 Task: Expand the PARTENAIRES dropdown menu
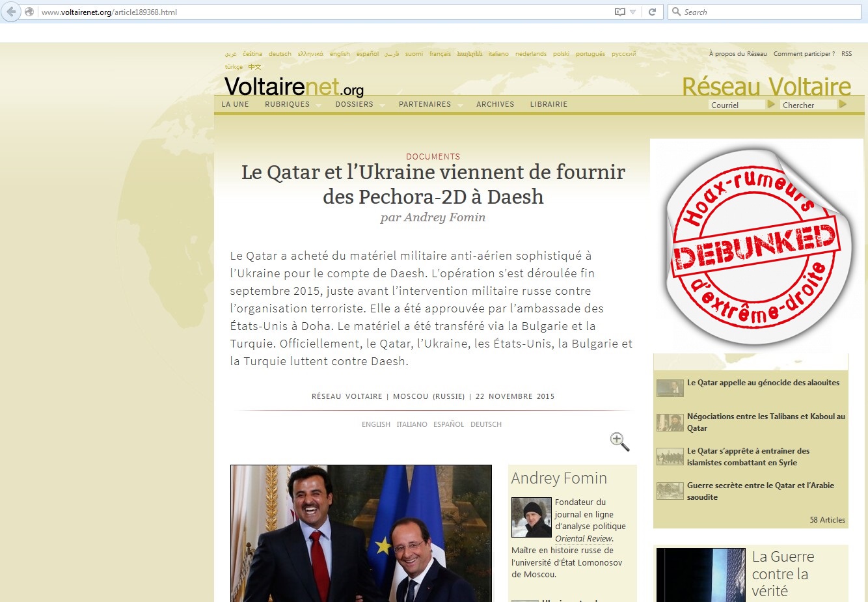[430, 104]
